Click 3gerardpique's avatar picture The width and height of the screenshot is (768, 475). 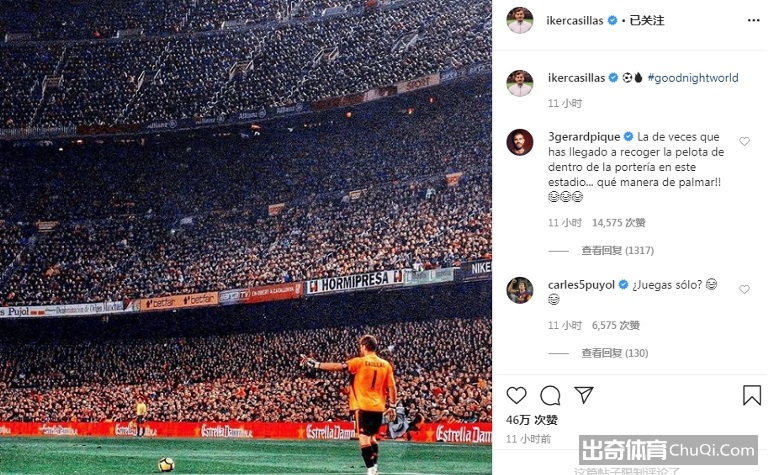tap(520, 142)
